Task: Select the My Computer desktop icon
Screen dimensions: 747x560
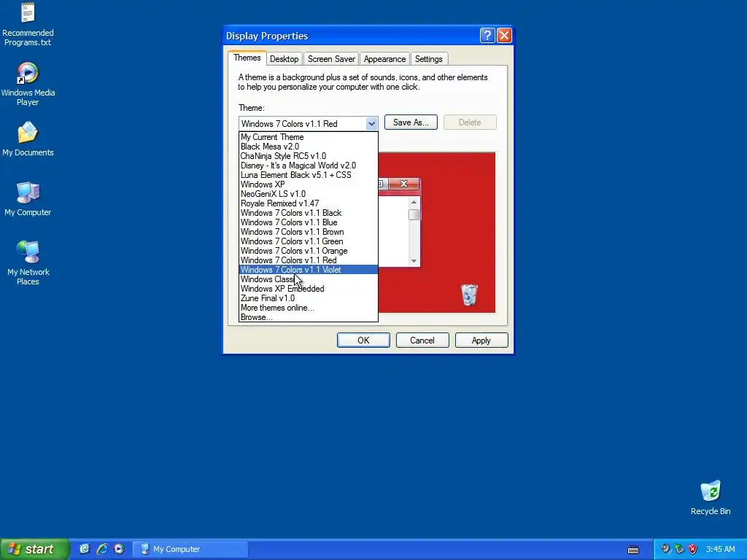Action: pyautogui.click(x=28, y=198)
